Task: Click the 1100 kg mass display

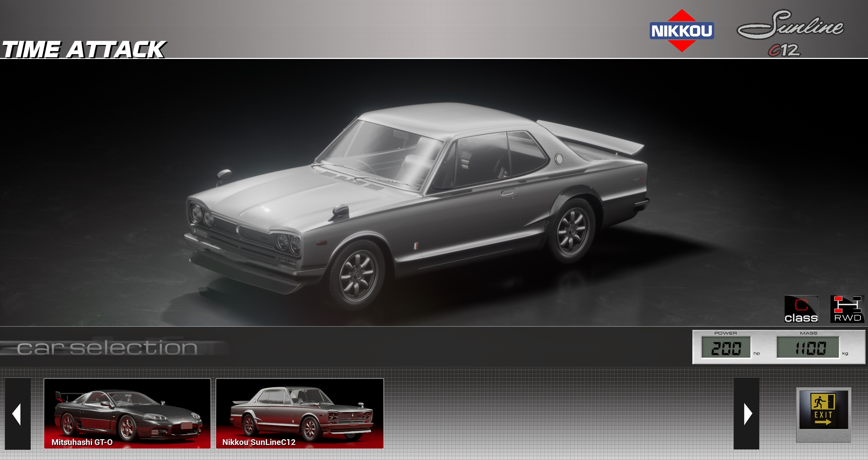Action: pyautogui.click(x=808, y=348)
